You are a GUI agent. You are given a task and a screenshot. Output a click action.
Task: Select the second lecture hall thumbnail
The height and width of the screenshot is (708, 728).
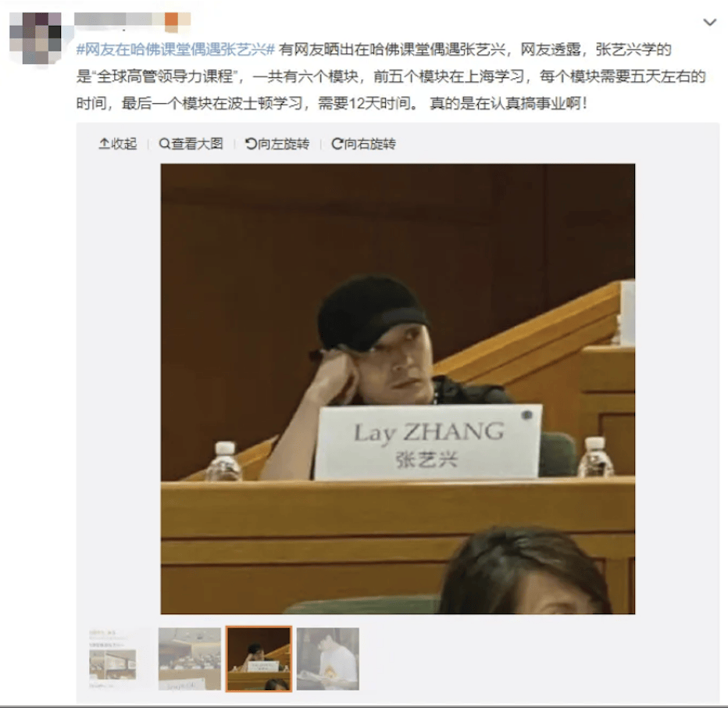190,660
